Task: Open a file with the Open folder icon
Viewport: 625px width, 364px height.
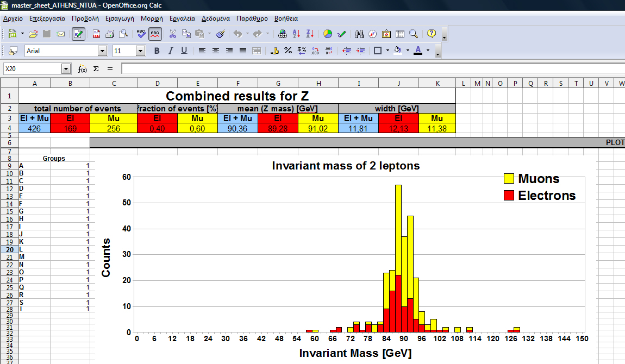Action: click(33, 34)
